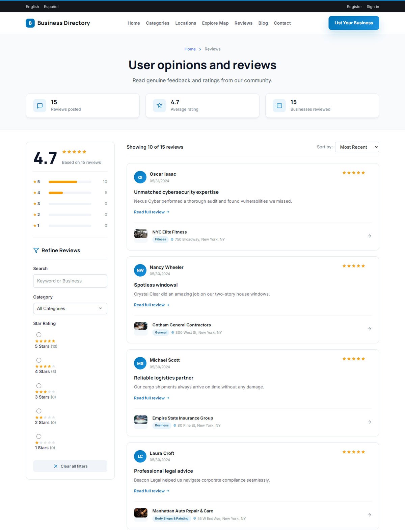Image resolution: width=405 pixels, height=532 pixels.
Task: Open the Reviews nav item
Action: (243, 23)
